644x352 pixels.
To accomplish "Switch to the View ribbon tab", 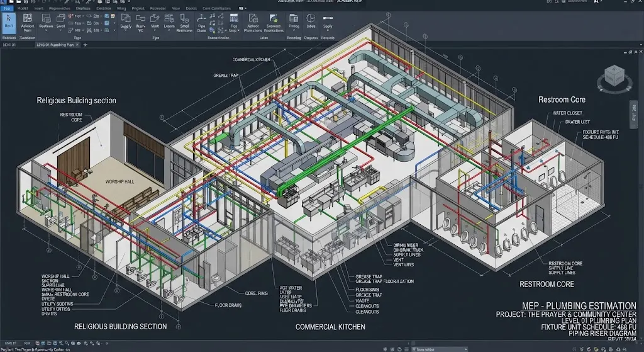I will point(176,8).
